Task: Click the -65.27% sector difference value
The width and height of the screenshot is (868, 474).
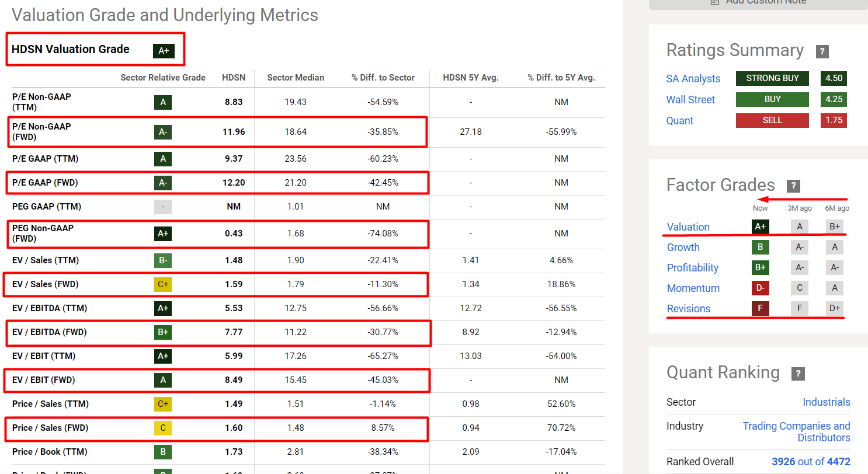Action: click(383, 356)
